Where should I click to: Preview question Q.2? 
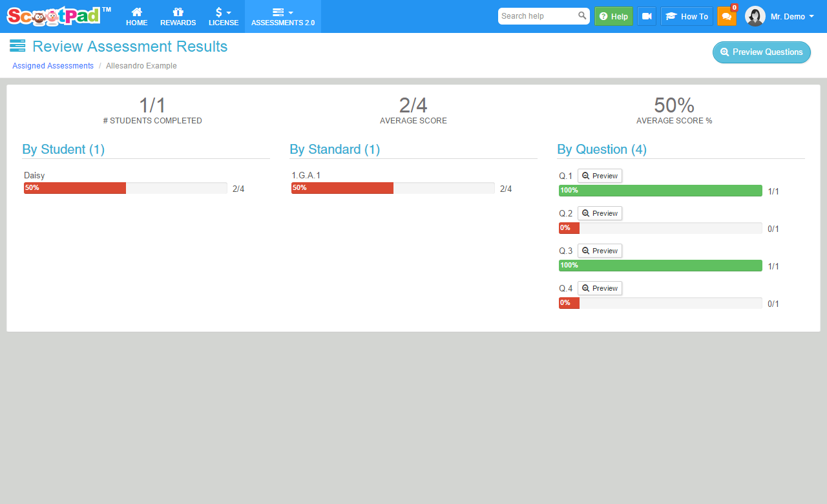pos(600,213)
